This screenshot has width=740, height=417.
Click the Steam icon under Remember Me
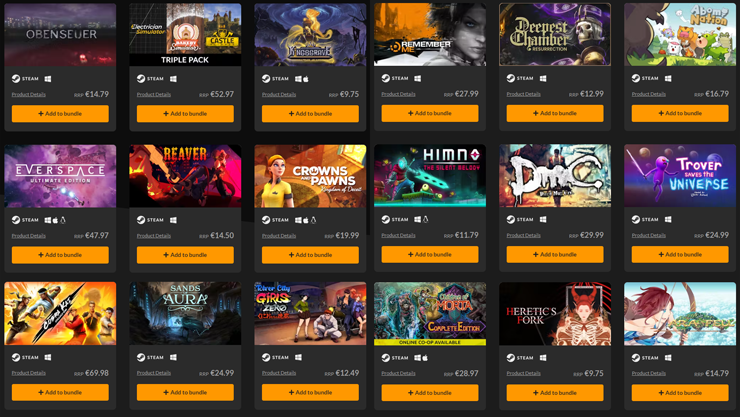coord(386,78)
